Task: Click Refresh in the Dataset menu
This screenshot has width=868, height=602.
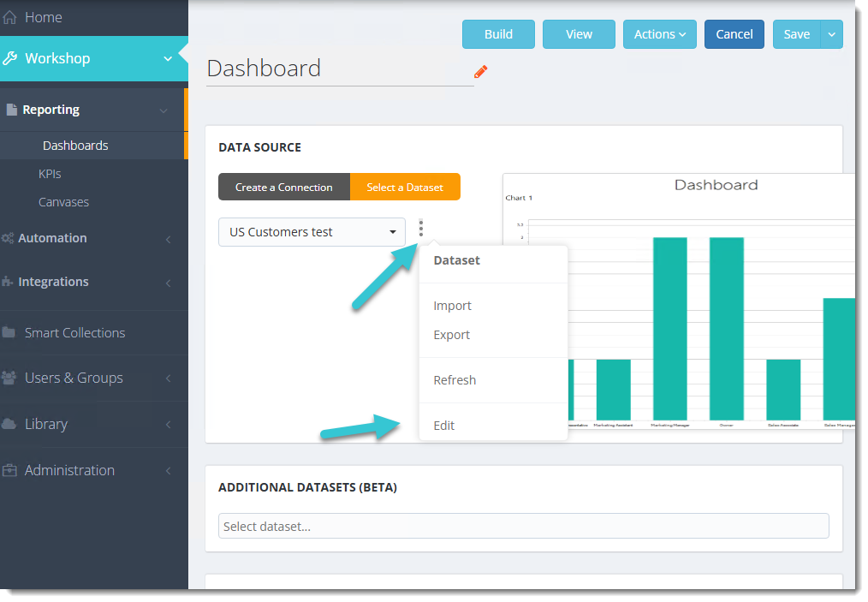Action: (455, 380)
